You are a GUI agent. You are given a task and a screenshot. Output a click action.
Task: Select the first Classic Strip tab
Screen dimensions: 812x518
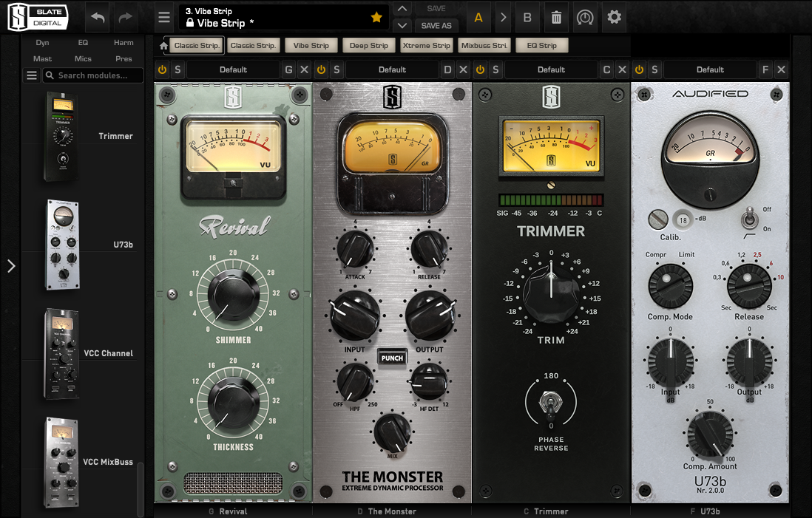196,46
